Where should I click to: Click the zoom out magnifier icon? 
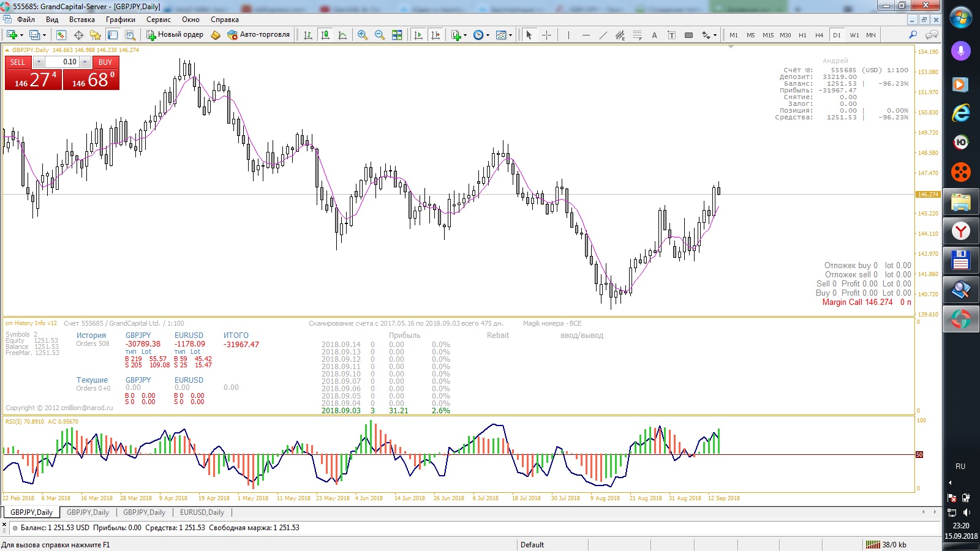380,35
